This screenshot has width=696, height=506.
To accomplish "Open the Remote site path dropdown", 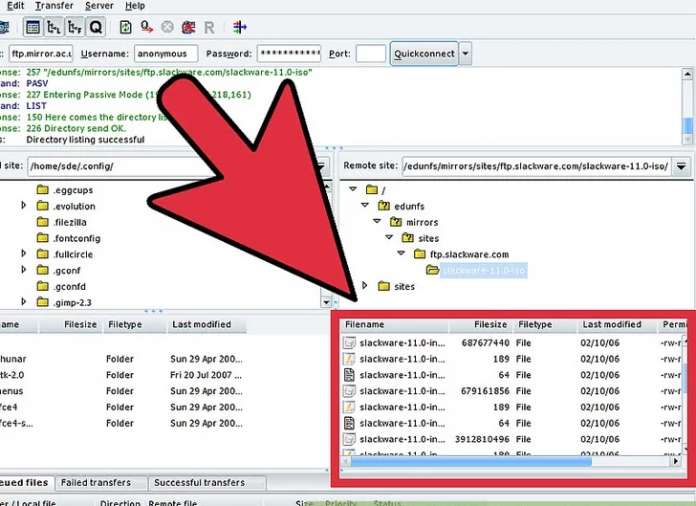I will (681, 166).
